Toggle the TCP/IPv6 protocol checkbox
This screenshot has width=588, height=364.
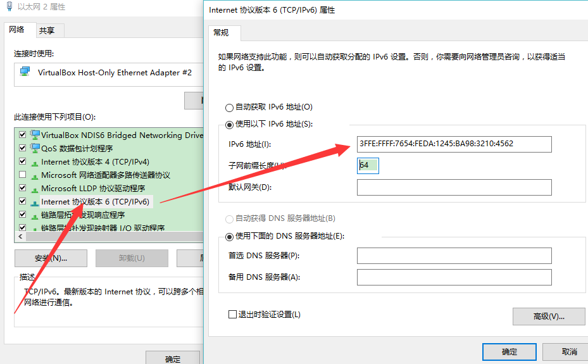(23, 201)
